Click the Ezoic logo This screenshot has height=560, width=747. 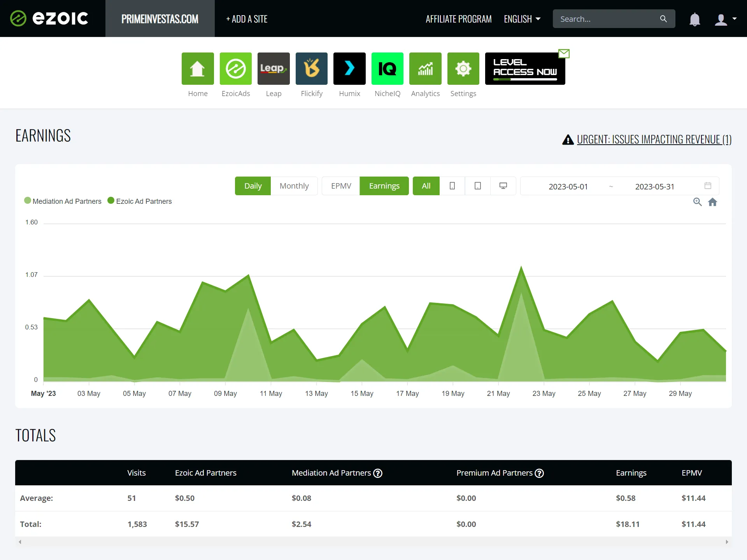tap(49, 18)
